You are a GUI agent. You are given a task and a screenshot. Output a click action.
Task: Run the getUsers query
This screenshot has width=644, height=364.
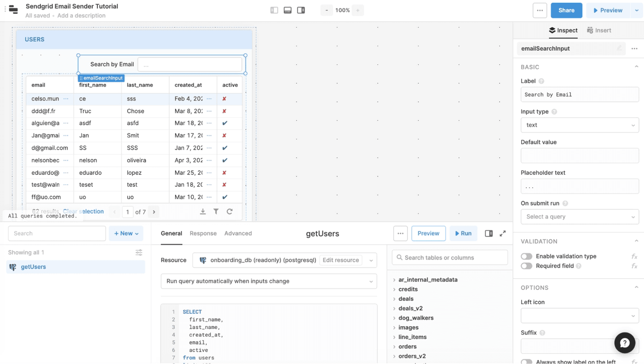pyautogui.click(x=463, y=233)
